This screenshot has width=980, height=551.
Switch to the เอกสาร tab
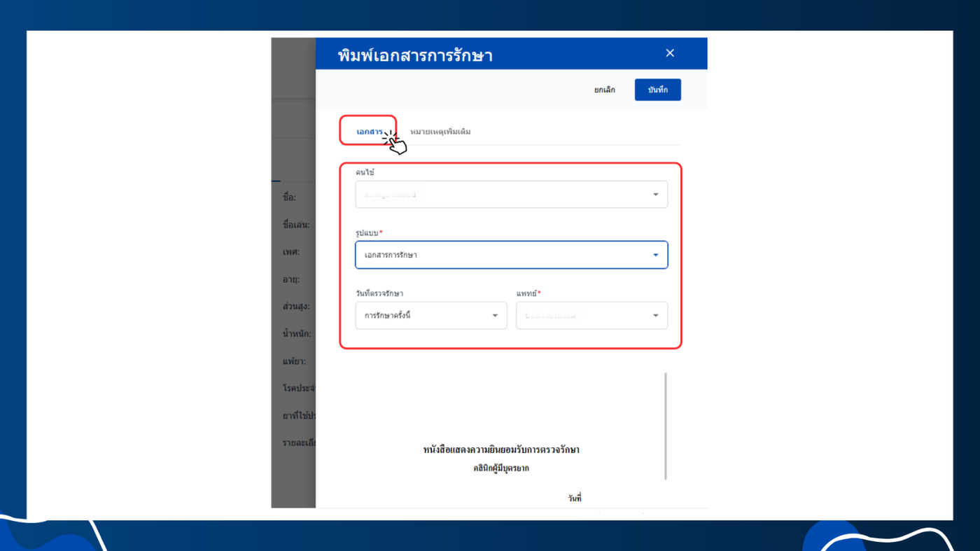[x=369, y=132]
